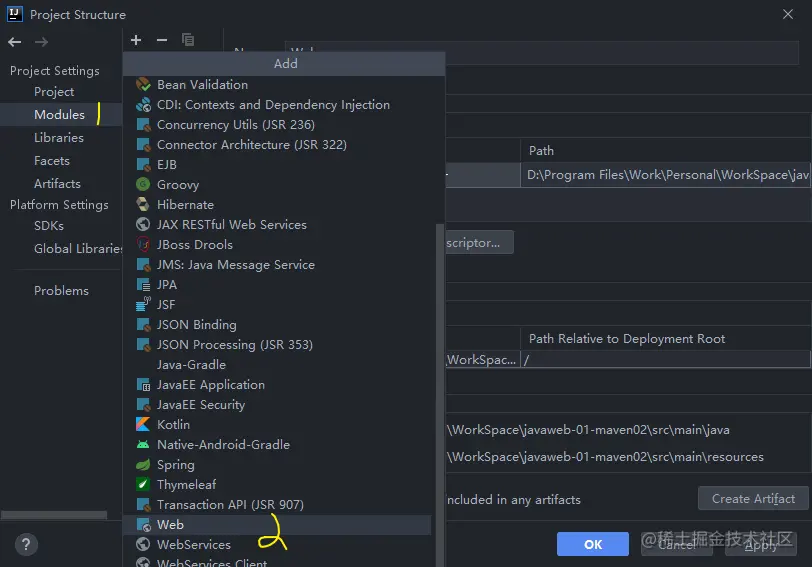Click the JSON Binding icon
Viewport: 812px width, 567px height.
tap(143, 325)
